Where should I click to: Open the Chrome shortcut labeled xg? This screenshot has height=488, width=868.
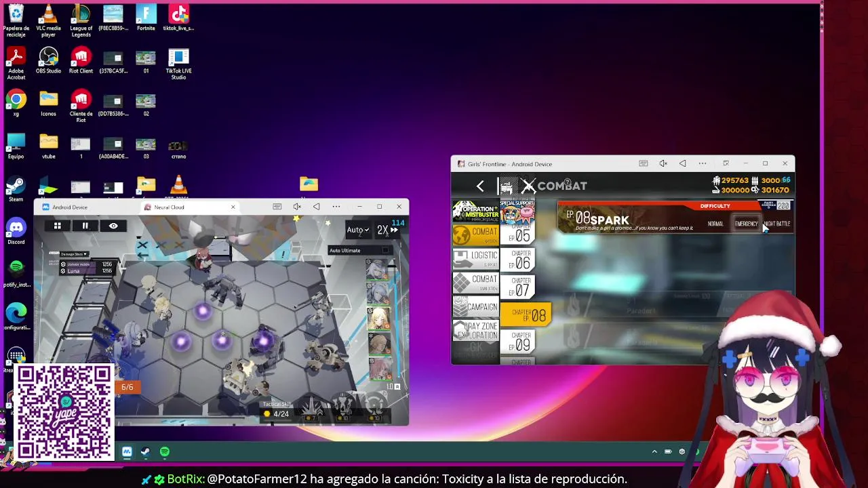(x=16, y=103)
